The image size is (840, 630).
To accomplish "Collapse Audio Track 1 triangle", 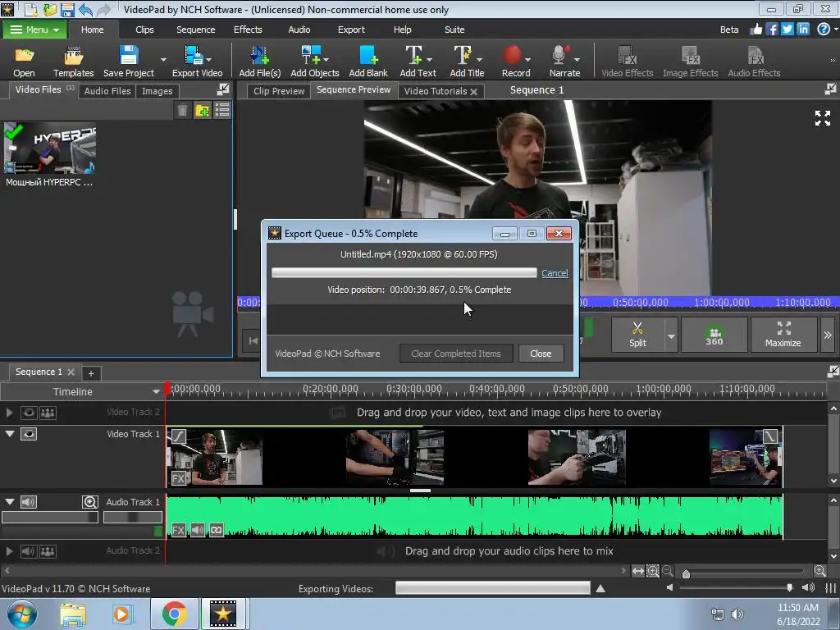I will click(x=10, y=501).
